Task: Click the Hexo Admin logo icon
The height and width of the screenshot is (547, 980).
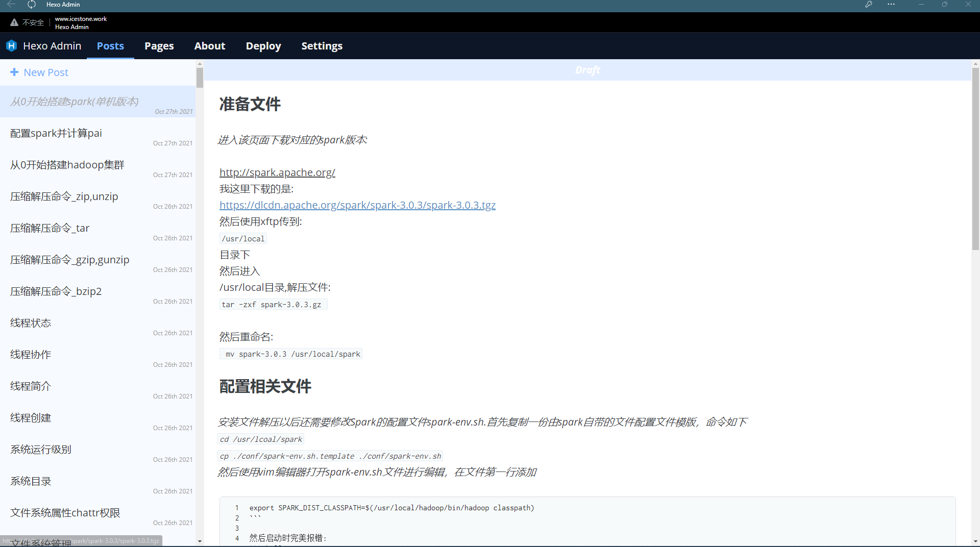Action: [11, 46]
